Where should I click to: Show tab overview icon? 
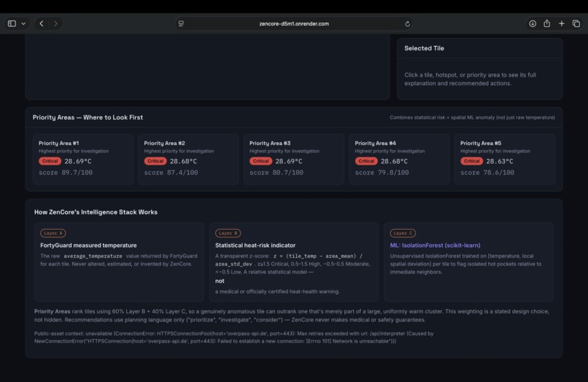click(576, 23)
